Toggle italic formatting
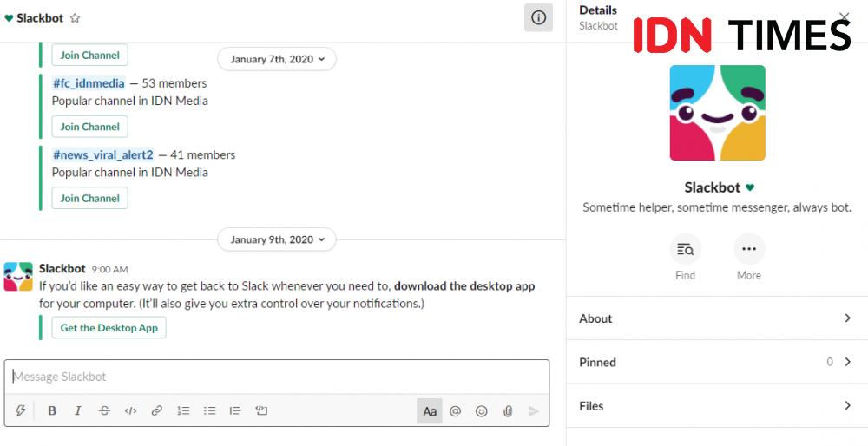 (x=78, y=410)
